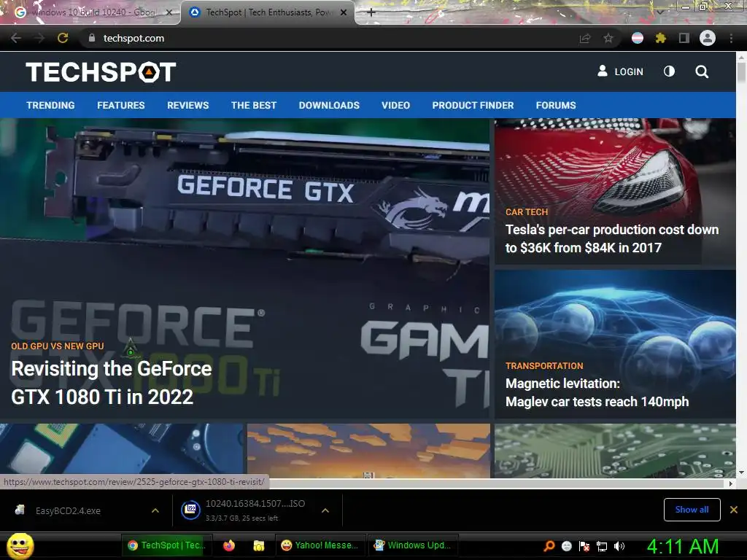This screenshot has height=560, width=747.
Task: Toggle the dark/light theme contrast icon
Action: coord(670,71)
